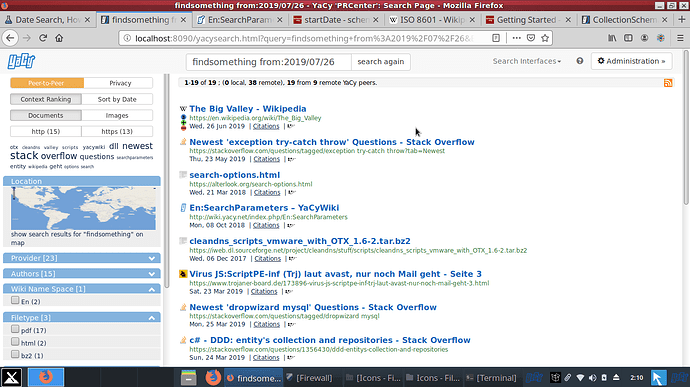Switch to startDate schema browser tab
Viewport: 690px width, 387px height.
(337, 20)
